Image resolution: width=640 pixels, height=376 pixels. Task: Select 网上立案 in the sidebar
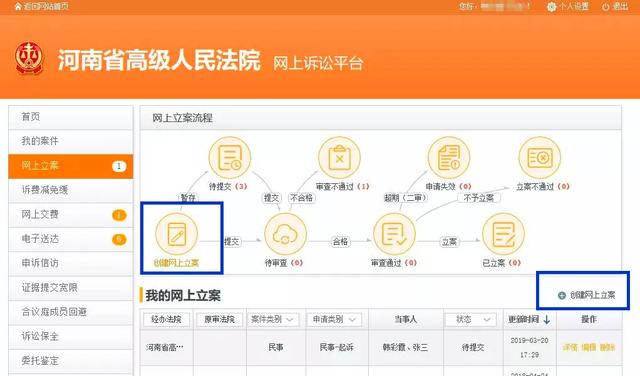coord(71,166)
